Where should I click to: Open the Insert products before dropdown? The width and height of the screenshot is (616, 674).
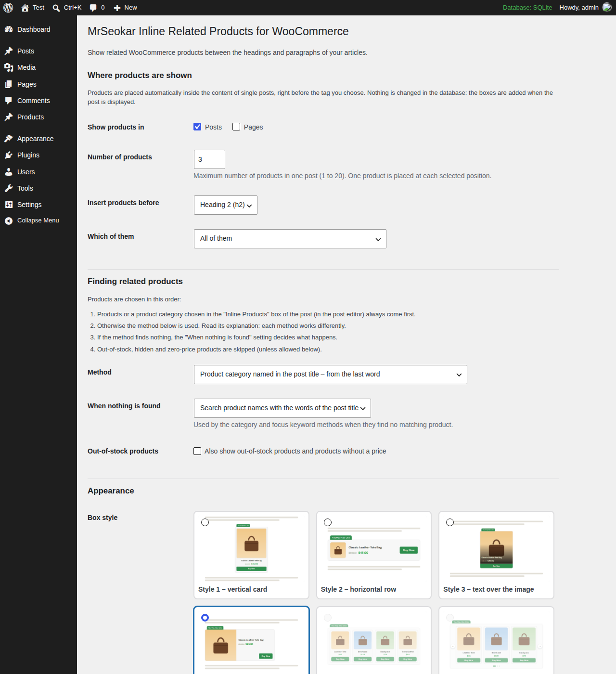coord(226,205)
